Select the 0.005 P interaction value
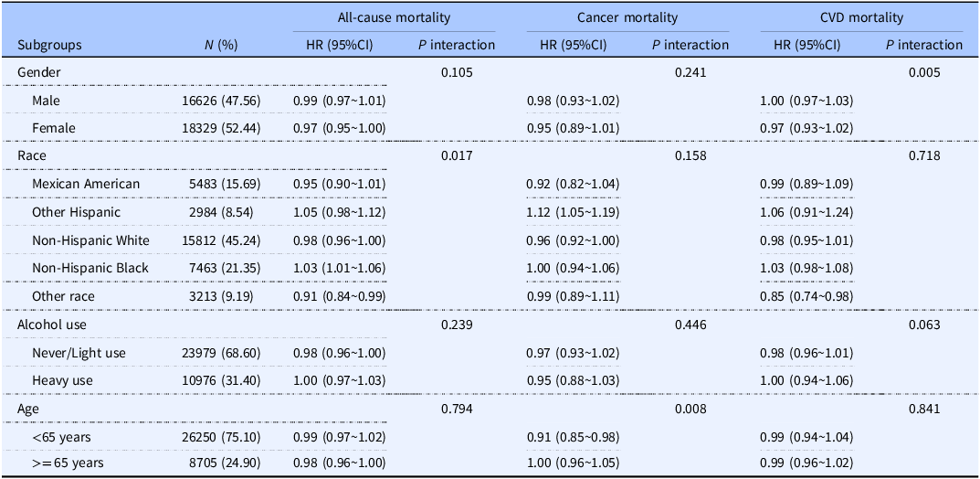This screenshot has width=980, height=479. point(923,72)
